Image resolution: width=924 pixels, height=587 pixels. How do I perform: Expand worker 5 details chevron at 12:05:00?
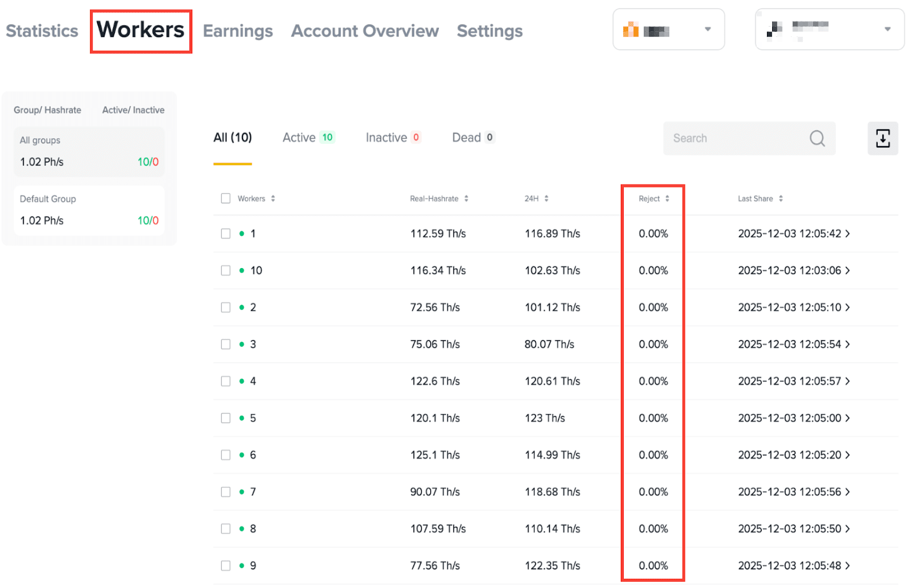tap(848, 418)
